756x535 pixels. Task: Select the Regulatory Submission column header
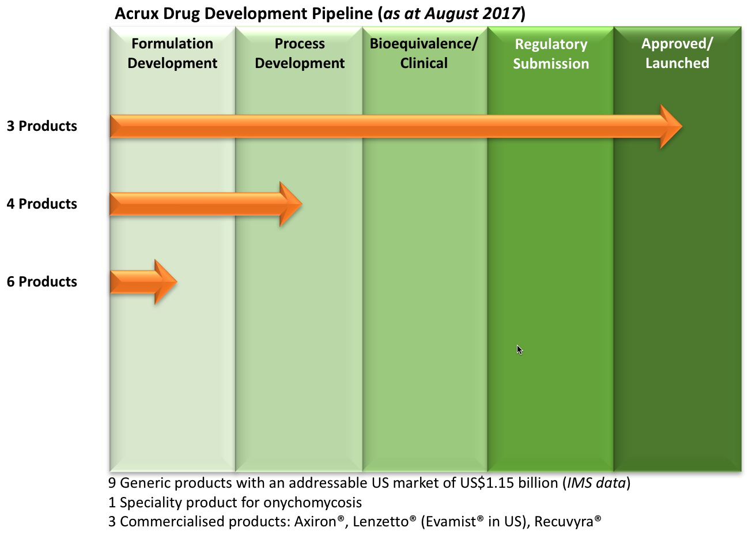pyautogui.click(x=550, y=53)
